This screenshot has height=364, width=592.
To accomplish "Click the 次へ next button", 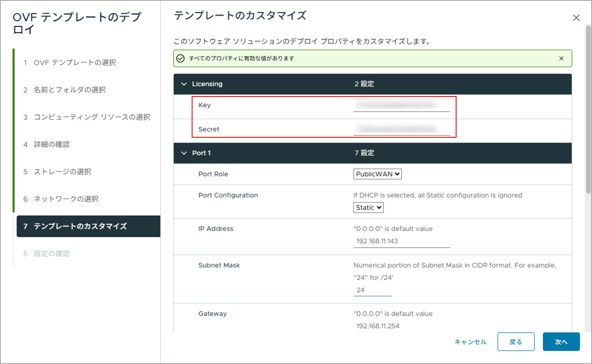I will coord(561,342).
